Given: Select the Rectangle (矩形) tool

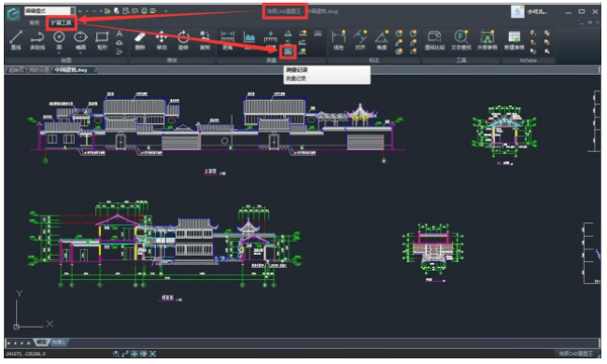Looking at the screenshot, I should click(102, 40).
